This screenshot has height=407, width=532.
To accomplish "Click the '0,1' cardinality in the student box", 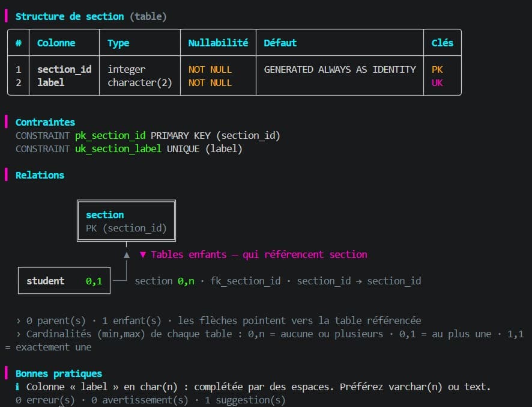I will coord(94,281).
